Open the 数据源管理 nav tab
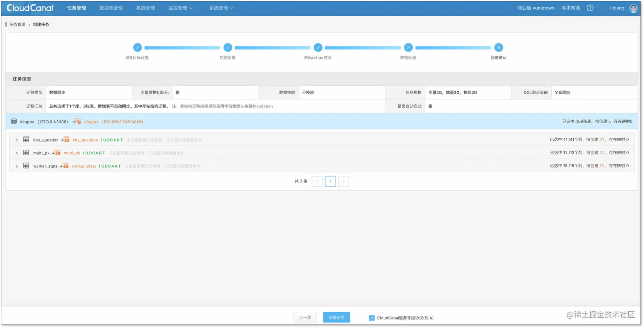 coord(111,8)
